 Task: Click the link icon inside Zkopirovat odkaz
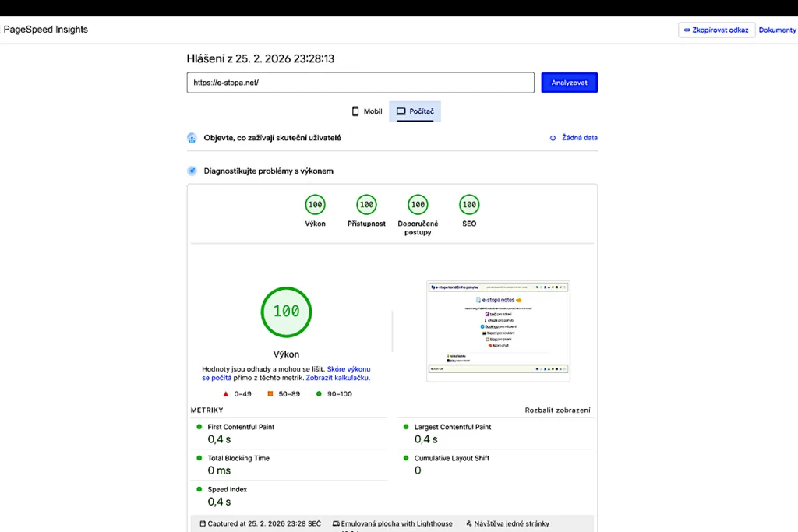coord(687,30)
